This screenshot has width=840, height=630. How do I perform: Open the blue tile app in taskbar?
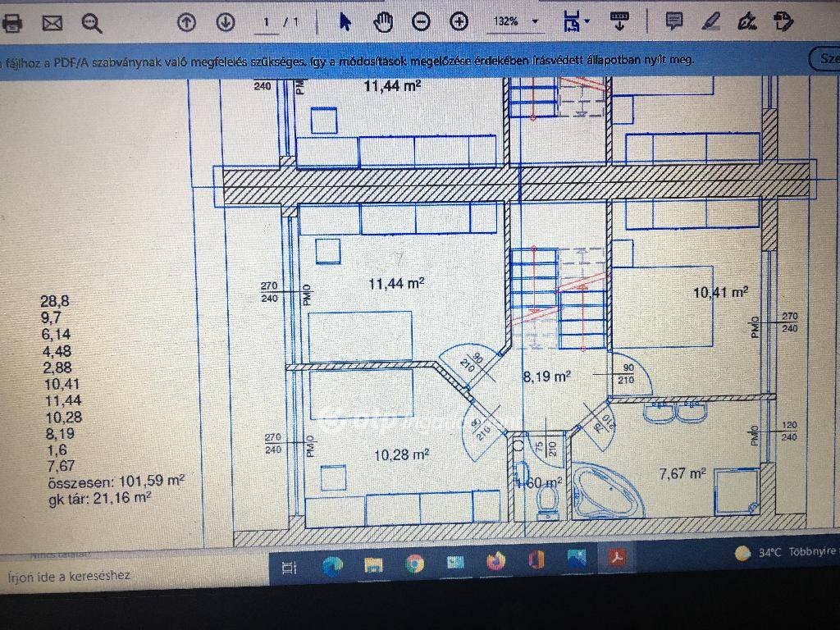[455, 563]
